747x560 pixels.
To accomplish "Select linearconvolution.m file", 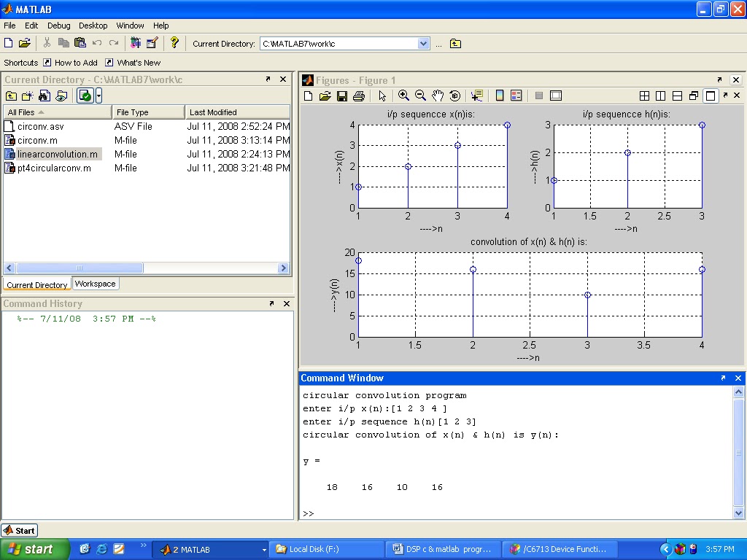I will [57, 155].
